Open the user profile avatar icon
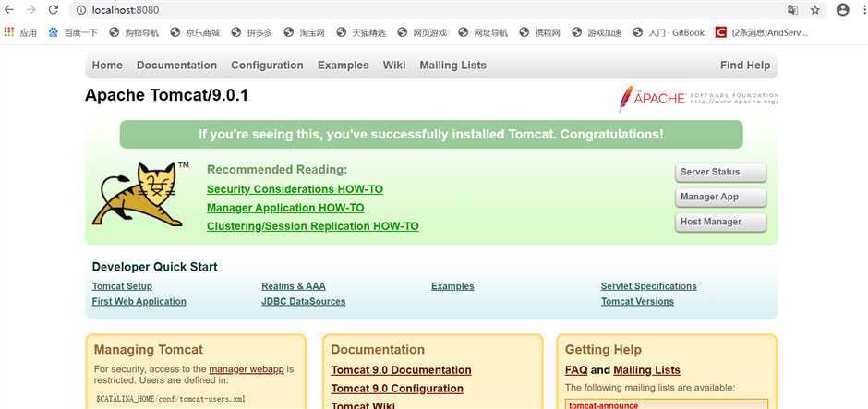 point(842,9)
